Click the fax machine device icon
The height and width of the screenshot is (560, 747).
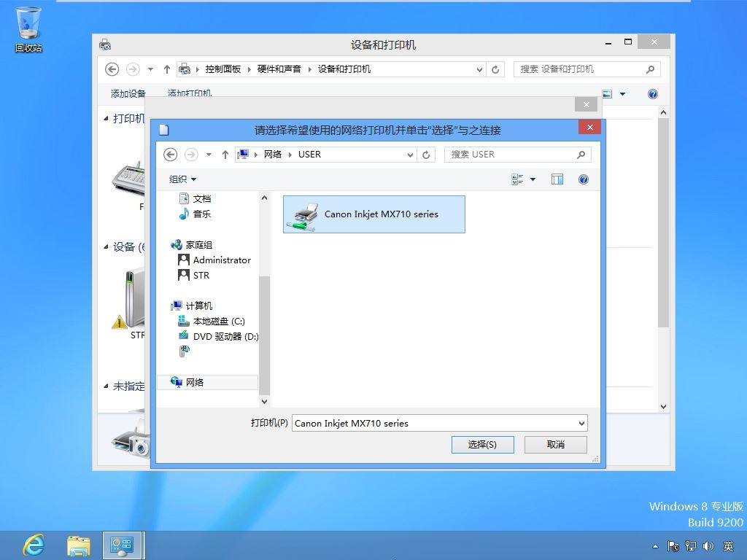click(128, 179)
